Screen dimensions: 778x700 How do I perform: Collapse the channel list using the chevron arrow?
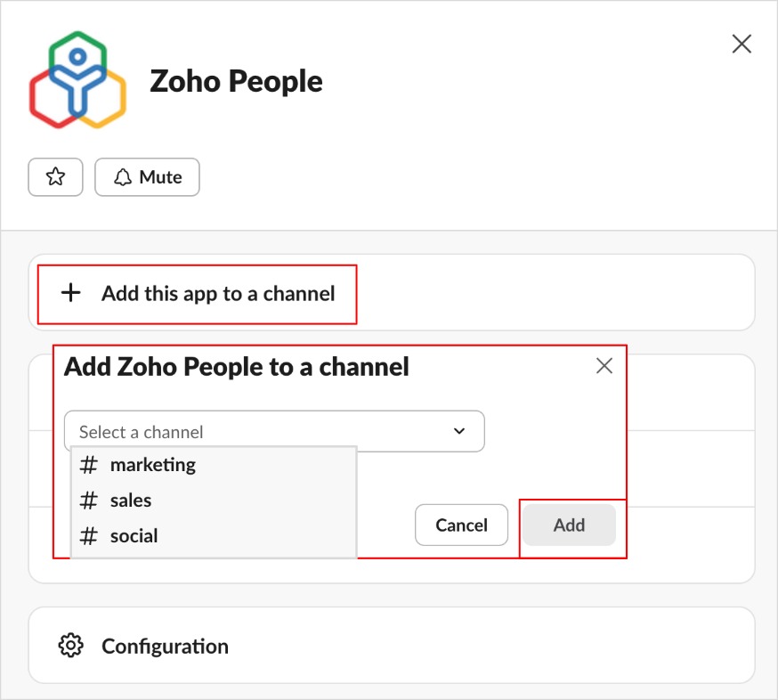[x=459, y=431]
